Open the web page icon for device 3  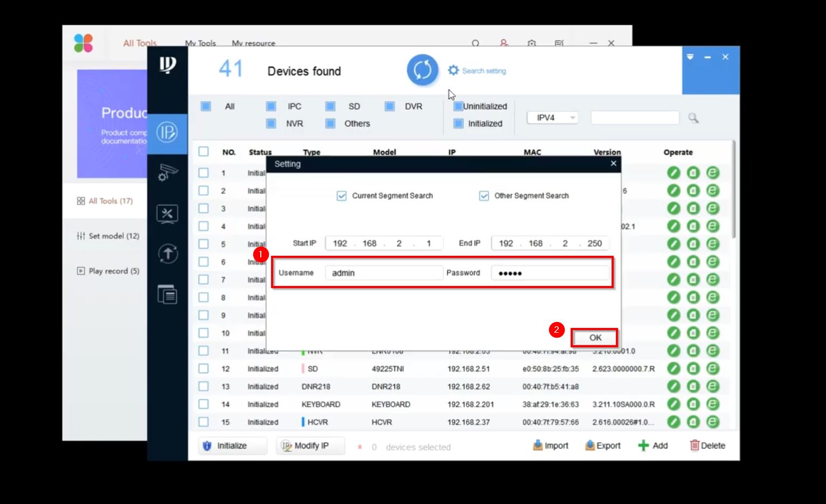tap(713, 208)
